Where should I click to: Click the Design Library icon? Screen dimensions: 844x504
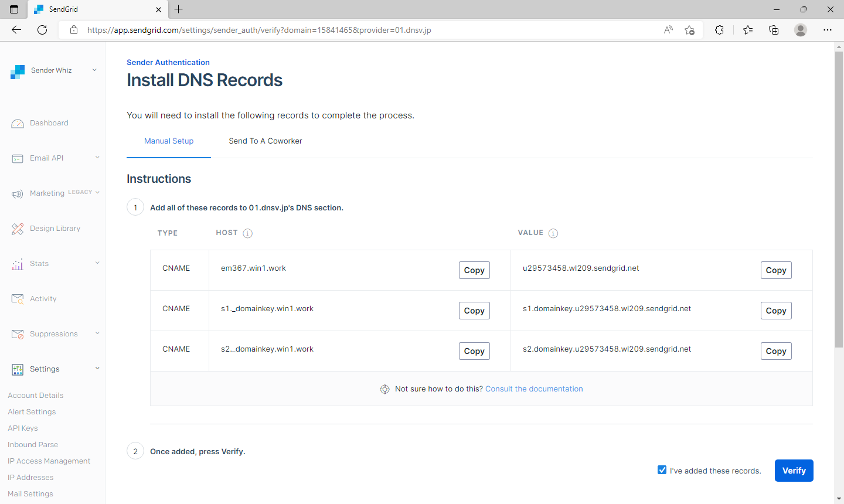[18, 229]
